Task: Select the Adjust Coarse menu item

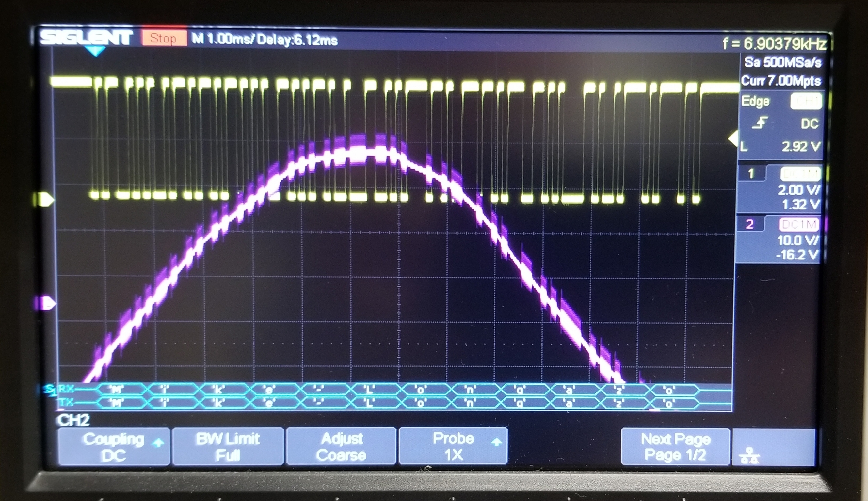Action: (341, 447)
